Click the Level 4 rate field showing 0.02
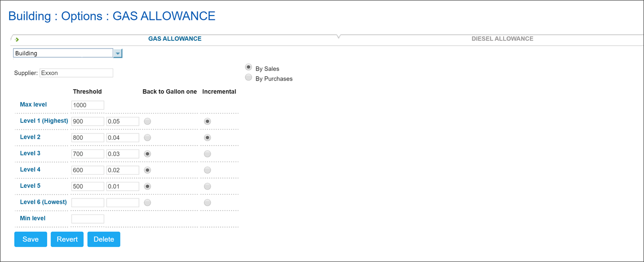The image size is (644, 262). [123, 170]
